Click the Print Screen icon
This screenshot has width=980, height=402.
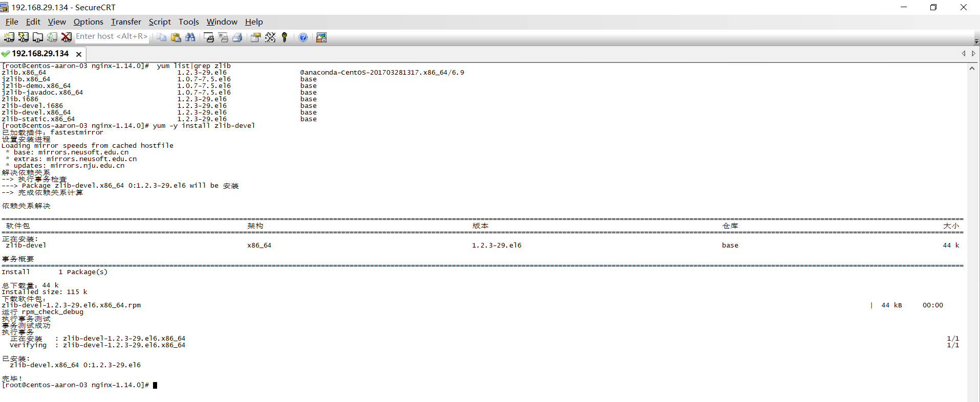click(209, 37)
